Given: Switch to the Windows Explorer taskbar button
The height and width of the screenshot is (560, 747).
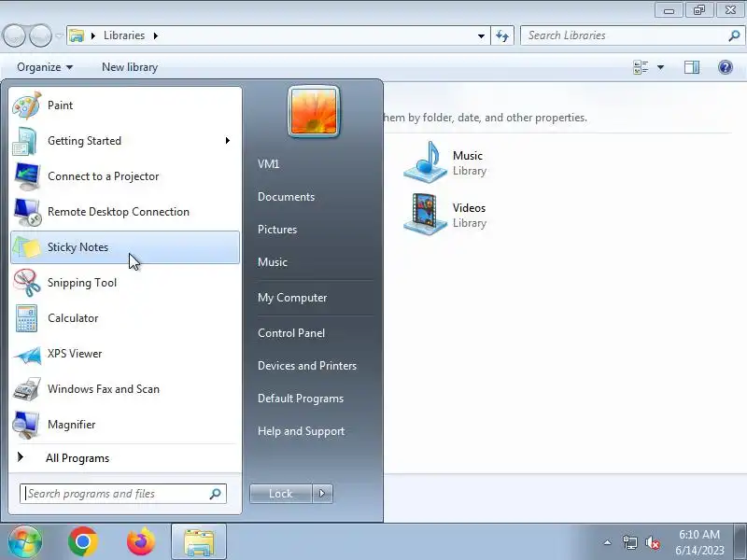Looking at the screenshot, I should [199, 541].
